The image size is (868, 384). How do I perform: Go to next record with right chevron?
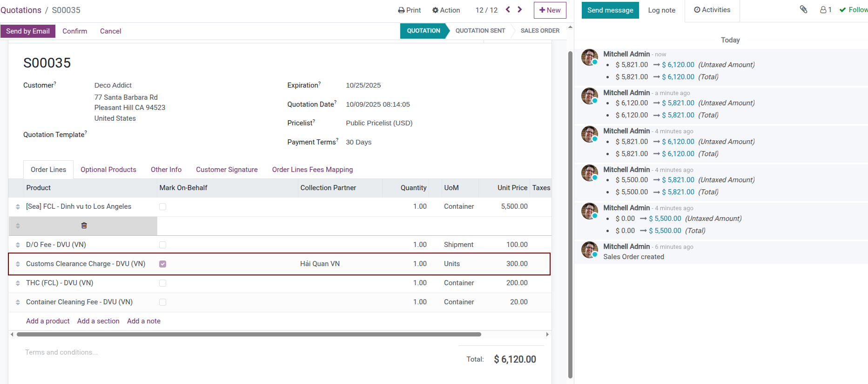click(x=520, y=10)
